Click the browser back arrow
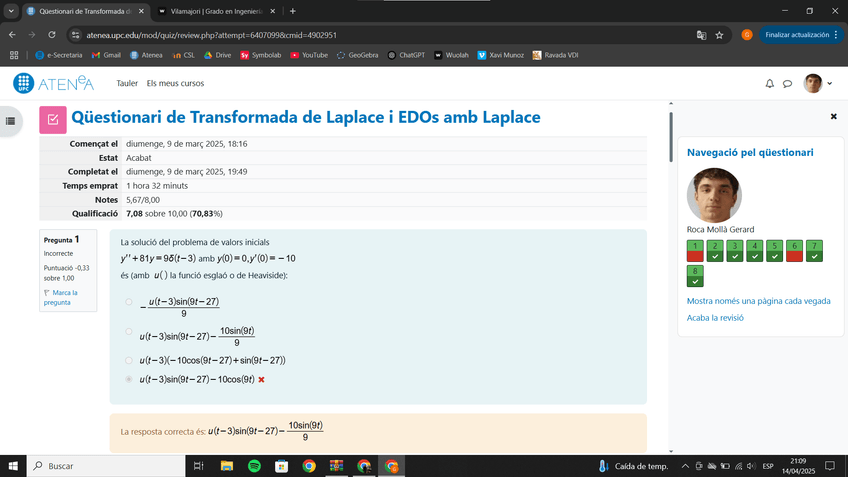 12,35
